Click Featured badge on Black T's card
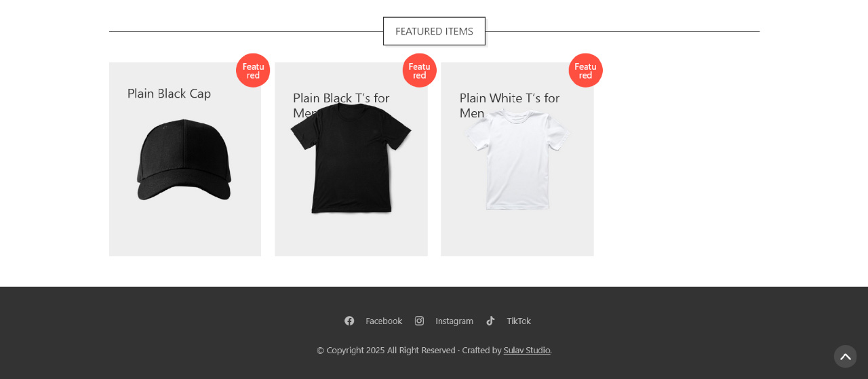The width and height of the screenshot is (868, 379). click(x=419, y=71)
